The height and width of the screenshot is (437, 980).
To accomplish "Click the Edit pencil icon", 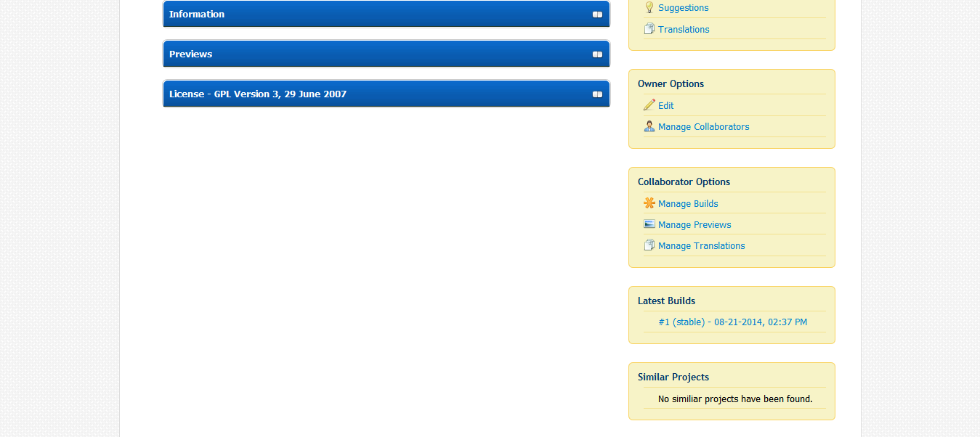I will [649, 105].
